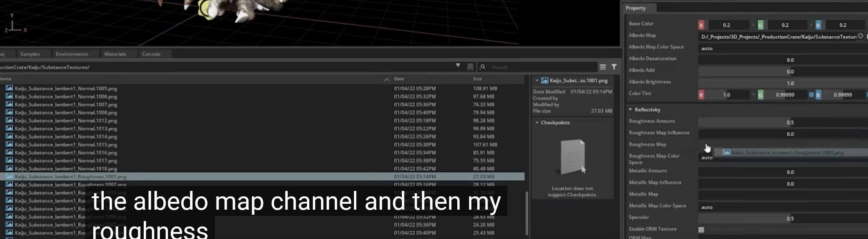Click the 108.91 MB size cell
Viewport: 868px width, 239px height.
[x=485, y=88]
